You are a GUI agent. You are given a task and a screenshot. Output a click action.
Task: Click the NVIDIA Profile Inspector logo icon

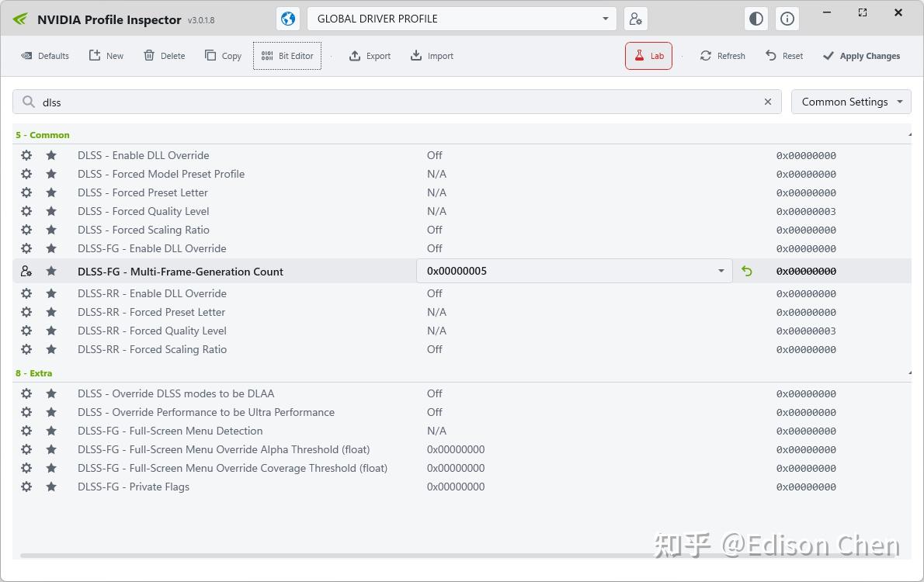[x=20, y=19]
